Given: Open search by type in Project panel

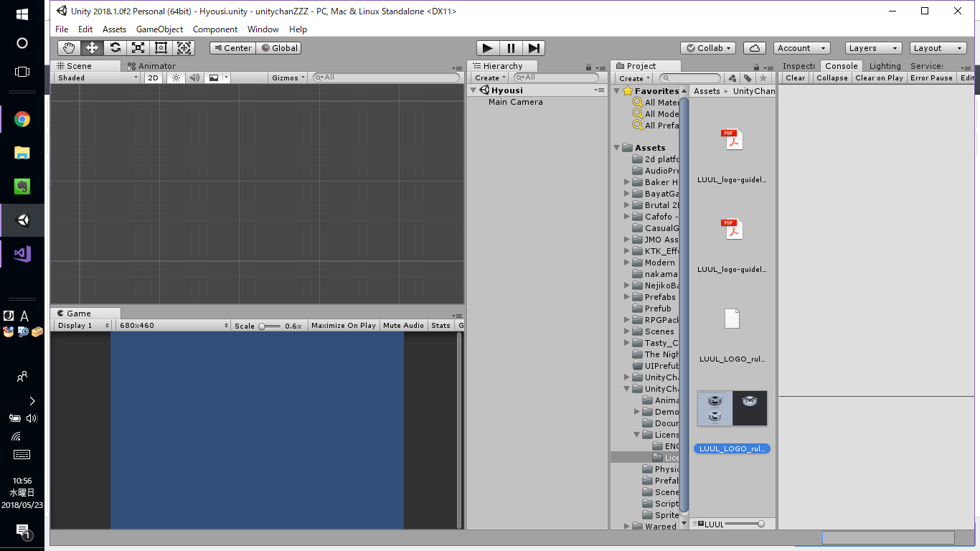Looking at the screenshot, I should click(x=732, y=77).
